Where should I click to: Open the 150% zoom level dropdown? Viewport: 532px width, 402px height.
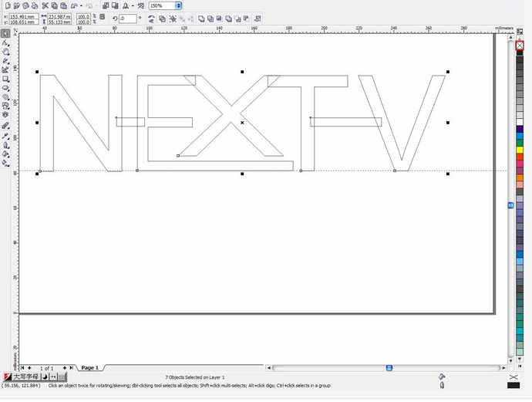[x=178, y=5]
